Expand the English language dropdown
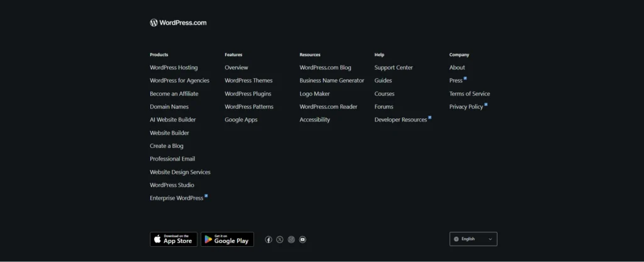Viewport: 644px width, 262px height. pyautogui.click(x=473, y=239)
